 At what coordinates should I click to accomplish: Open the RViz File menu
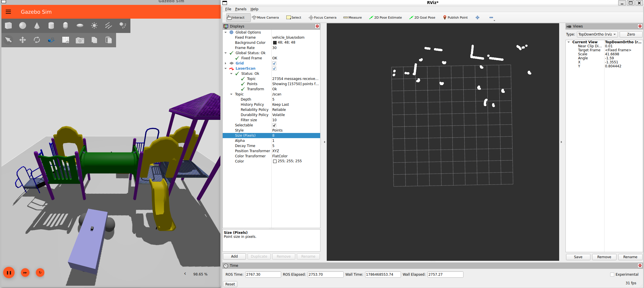click(228, 9)
